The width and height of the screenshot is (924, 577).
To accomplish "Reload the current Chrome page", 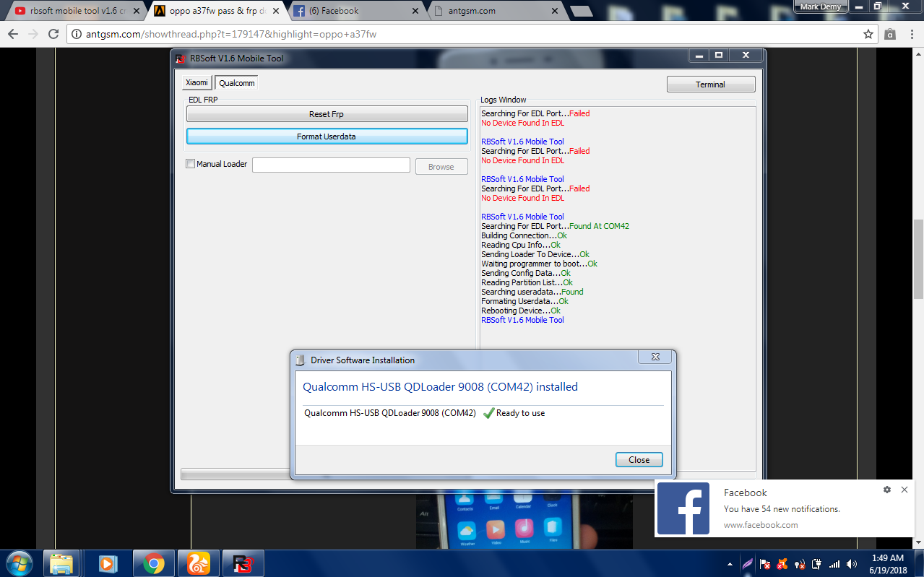I will click(x=53, y=34).
